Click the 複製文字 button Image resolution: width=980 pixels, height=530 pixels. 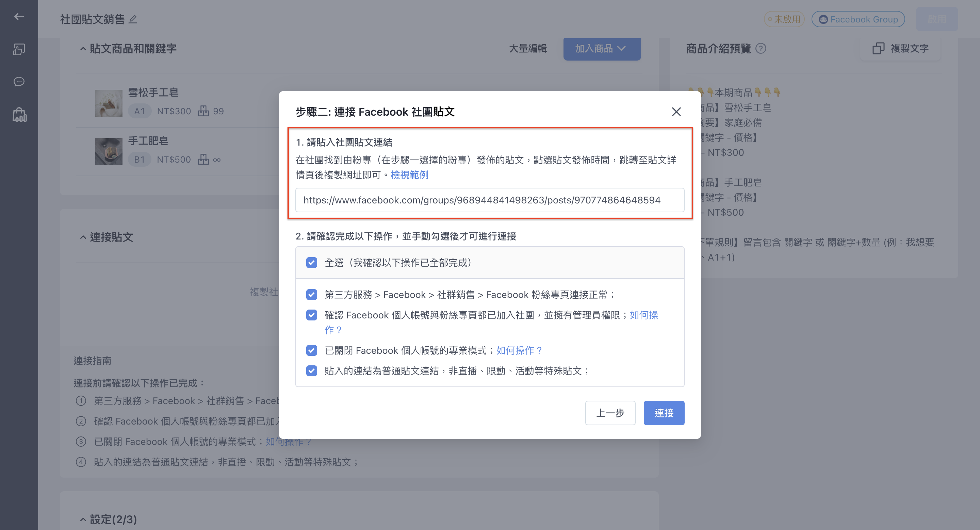click(x=900, y=48)
